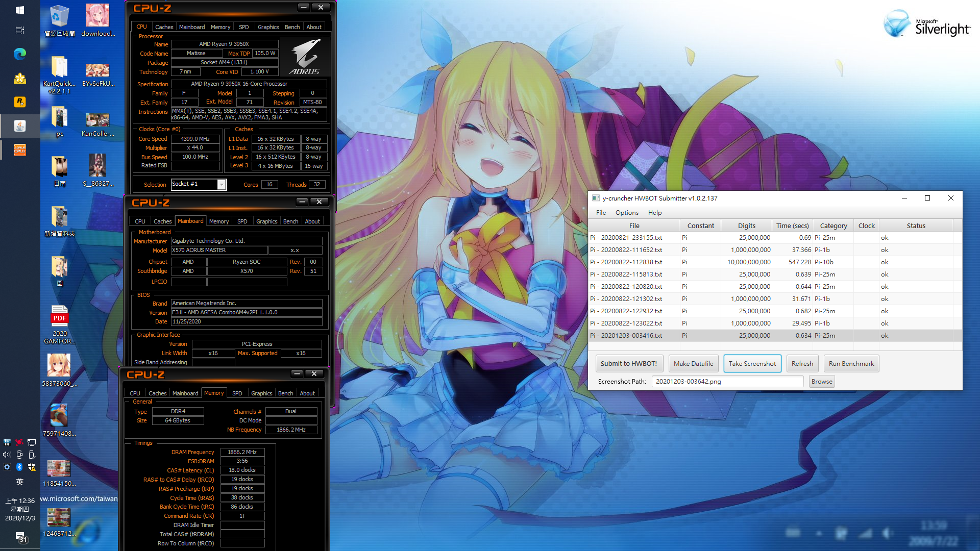Open the File menu in y-cruncher Submitter

pos(601,213)
